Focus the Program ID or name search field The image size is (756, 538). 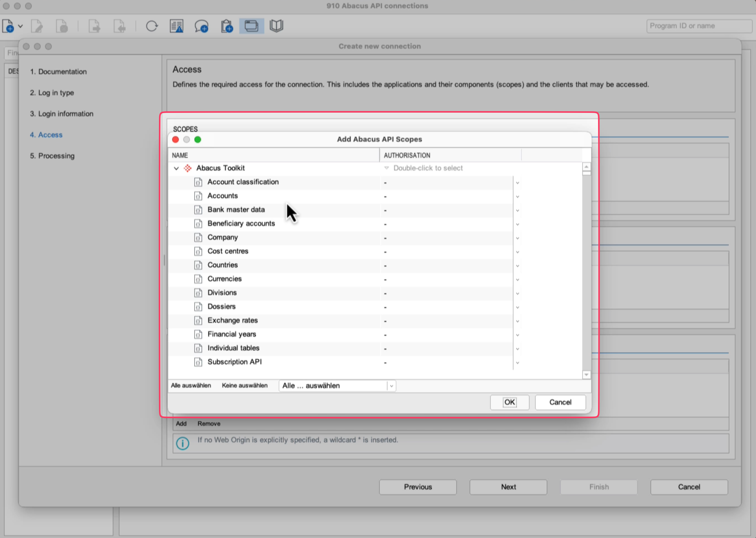(x=699, y=26)
